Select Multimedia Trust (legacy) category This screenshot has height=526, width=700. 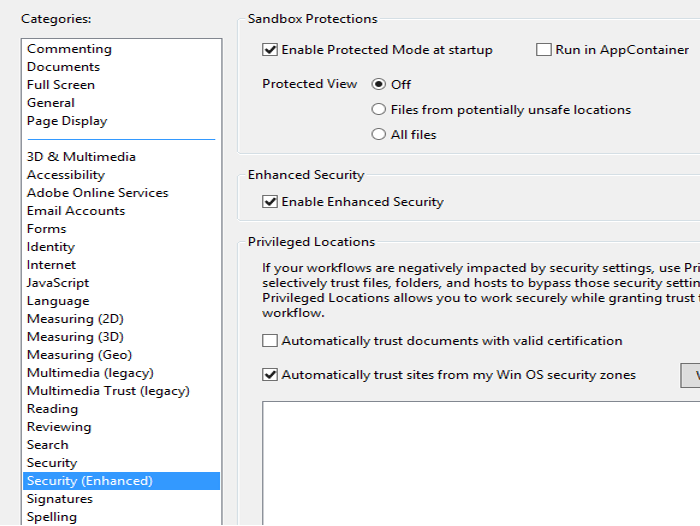pos(108,391)
